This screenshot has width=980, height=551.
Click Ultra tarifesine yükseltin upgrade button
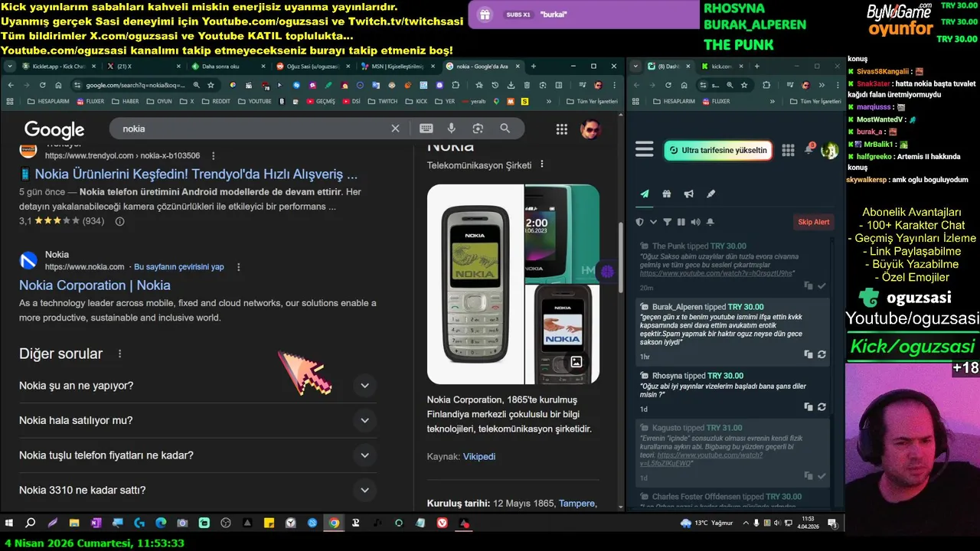[717, 150]
